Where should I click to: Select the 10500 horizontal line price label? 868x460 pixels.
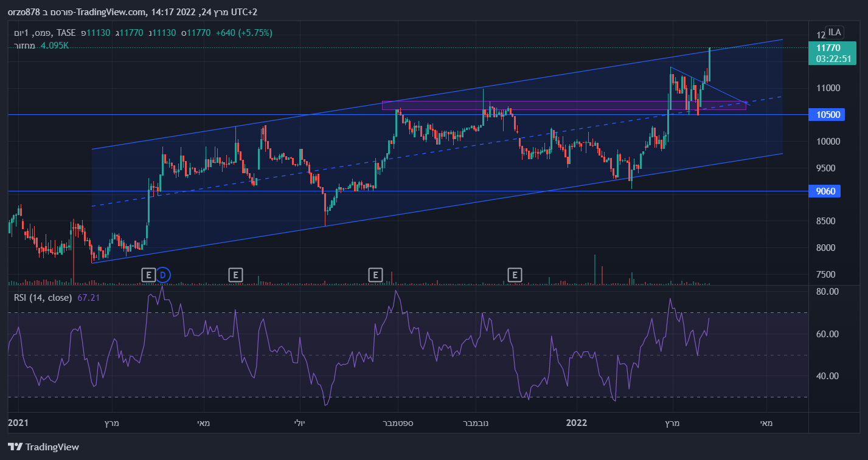point(826,115)
